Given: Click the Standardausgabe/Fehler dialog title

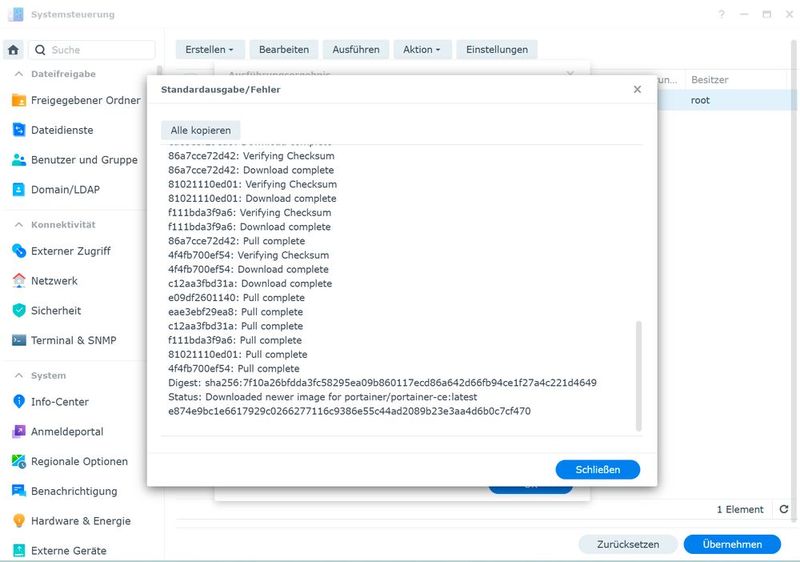Looking at the screenshot, I should click(220, 89).
